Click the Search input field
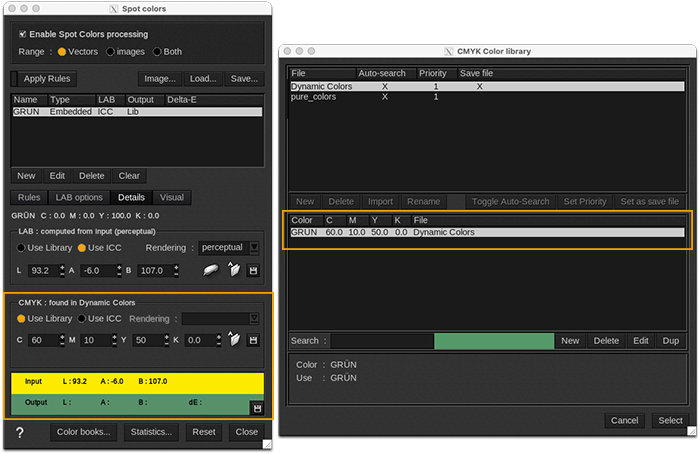Viewport: 700px width, 454px height. (381, 341)
